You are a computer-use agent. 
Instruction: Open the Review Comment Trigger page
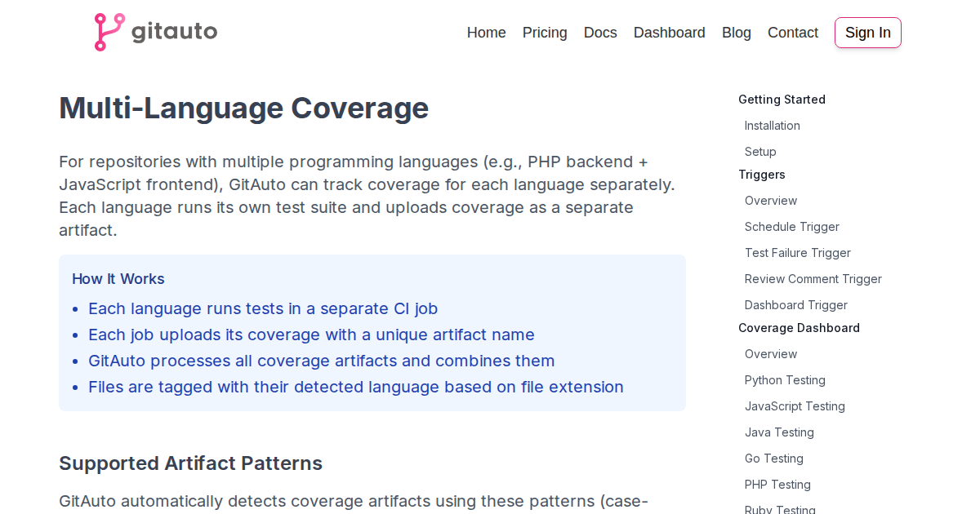813,279
